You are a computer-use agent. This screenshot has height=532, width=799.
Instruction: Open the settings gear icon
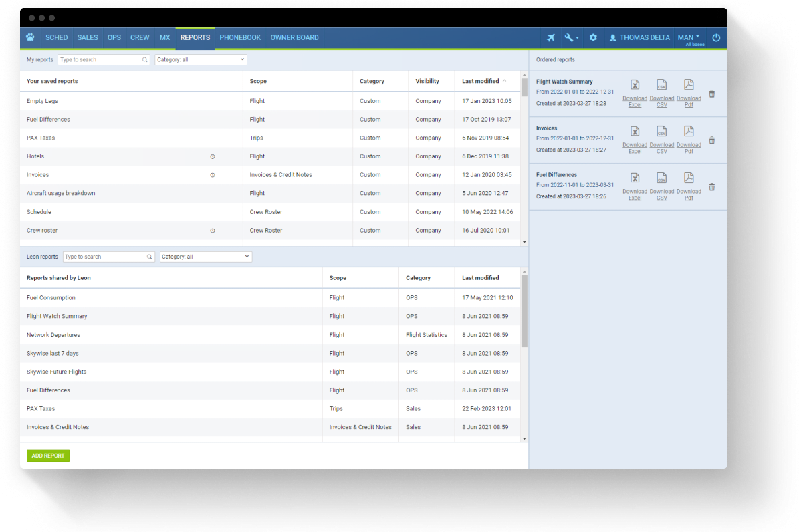coord(593,38)
